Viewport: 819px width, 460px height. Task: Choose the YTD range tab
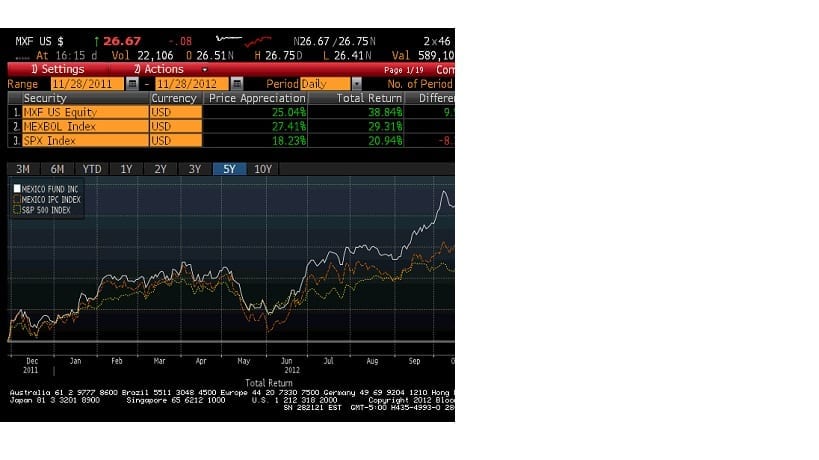click(92, 169)
